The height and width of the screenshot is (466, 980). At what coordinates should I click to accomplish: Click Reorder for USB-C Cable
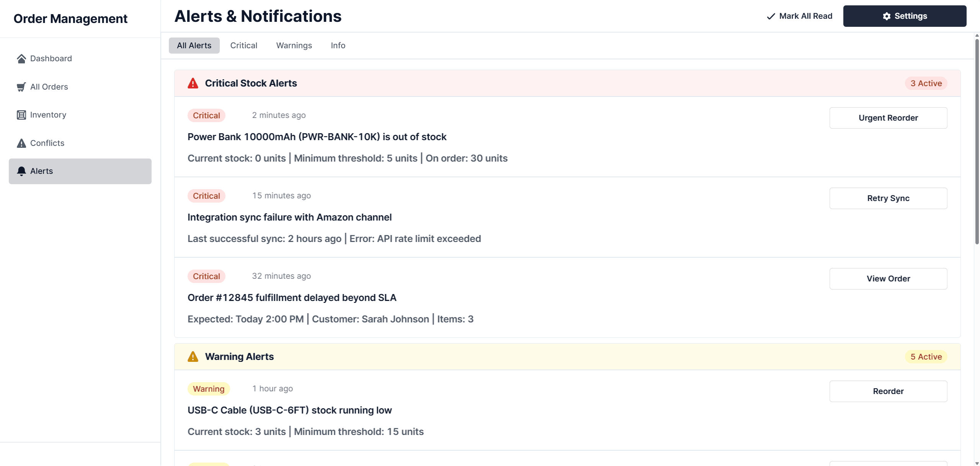[x=888, y=391]
